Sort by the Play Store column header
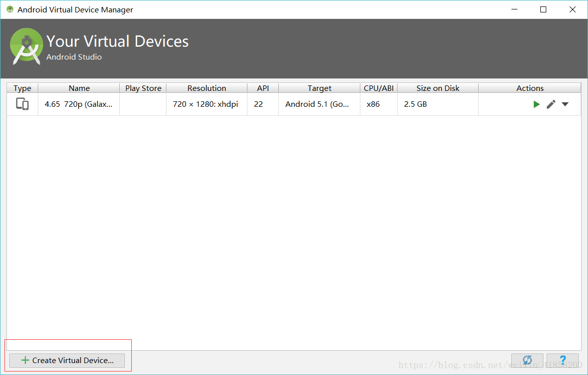 [x=143, y=88]
